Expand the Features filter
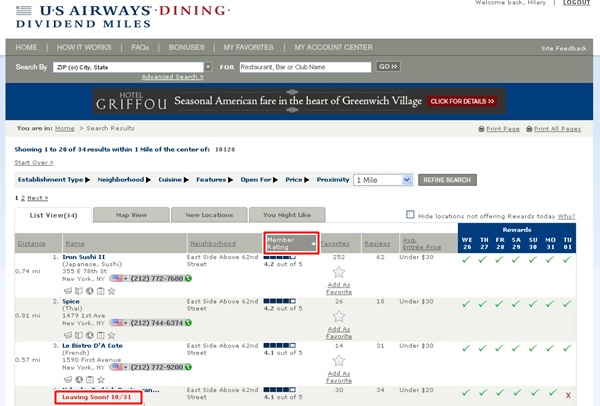Viewport: 600px width, 406px height. coord(215,179)
